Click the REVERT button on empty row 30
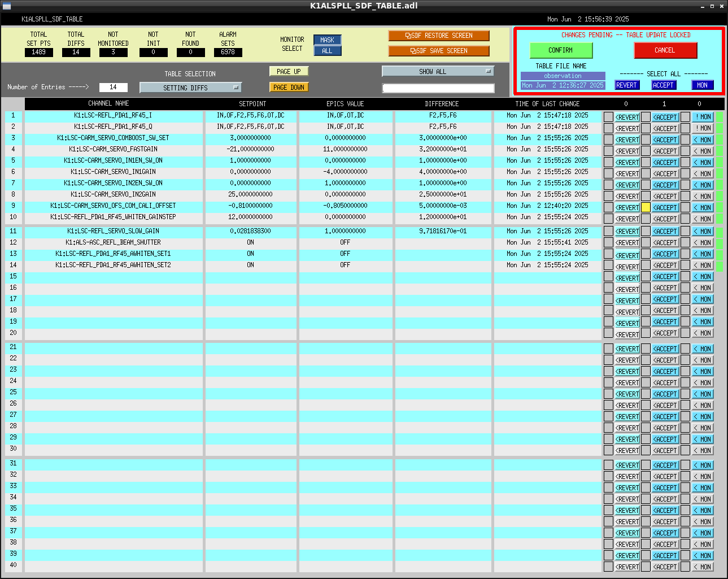The height and width of the screenshot is (579, 728). click(627, 451)
